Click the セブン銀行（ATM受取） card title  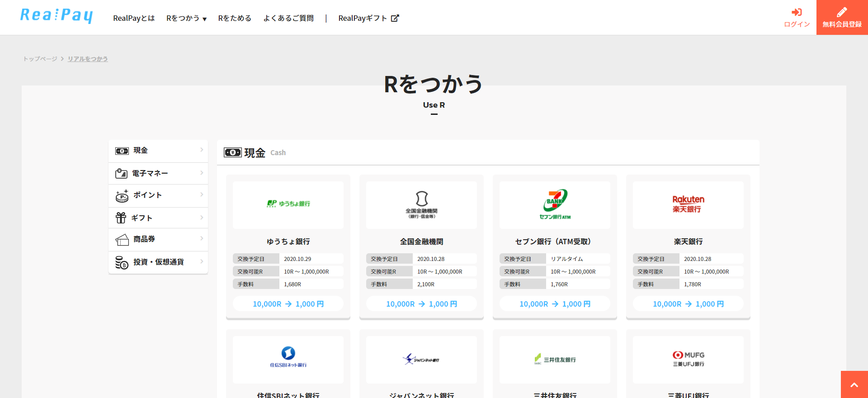pyautogui.click(x=555, y=242)
